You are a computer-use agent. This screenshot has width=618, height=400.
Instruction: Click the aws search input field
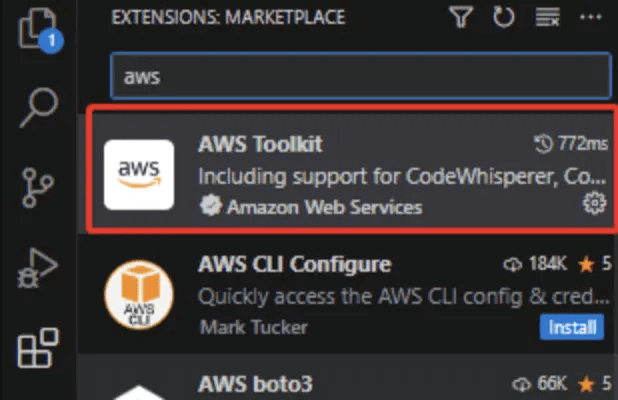click(361, 76)
